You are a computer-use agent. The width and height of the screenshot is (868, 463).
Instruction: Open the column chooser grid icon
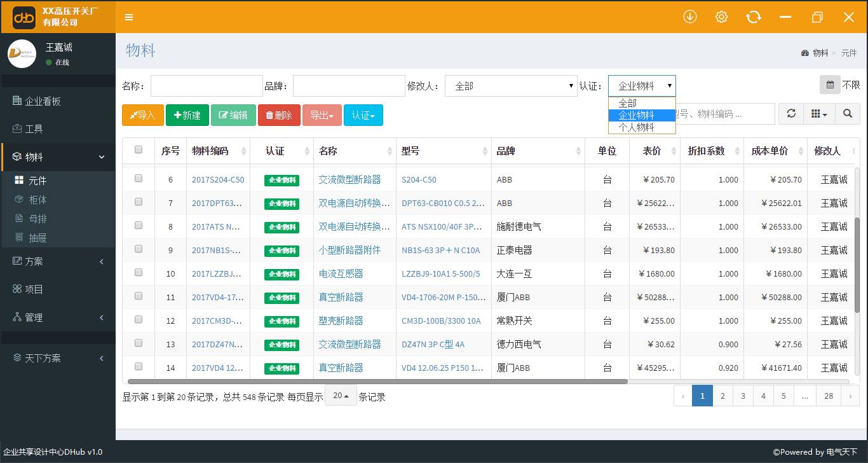coord(819,114)
